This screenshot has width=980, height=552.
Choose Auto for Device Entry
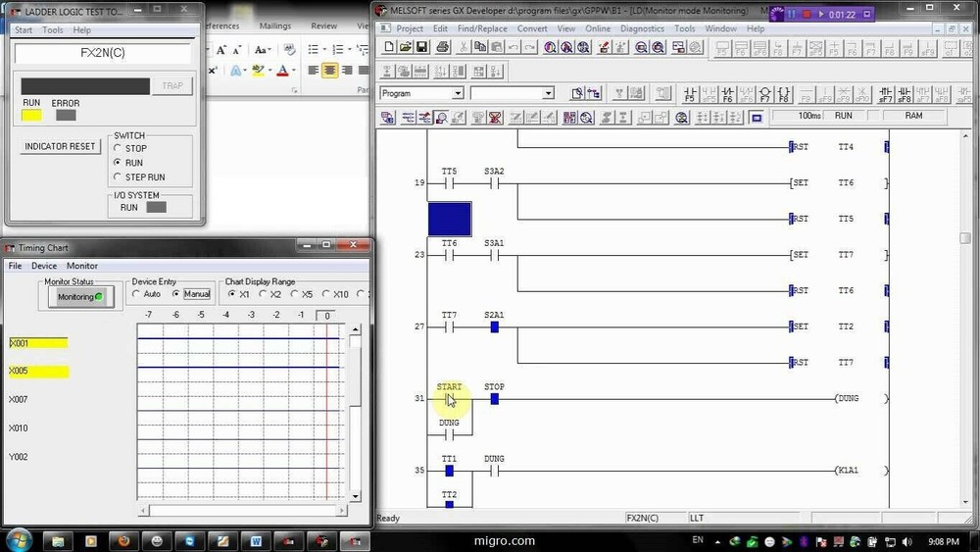tap(137, 294)
